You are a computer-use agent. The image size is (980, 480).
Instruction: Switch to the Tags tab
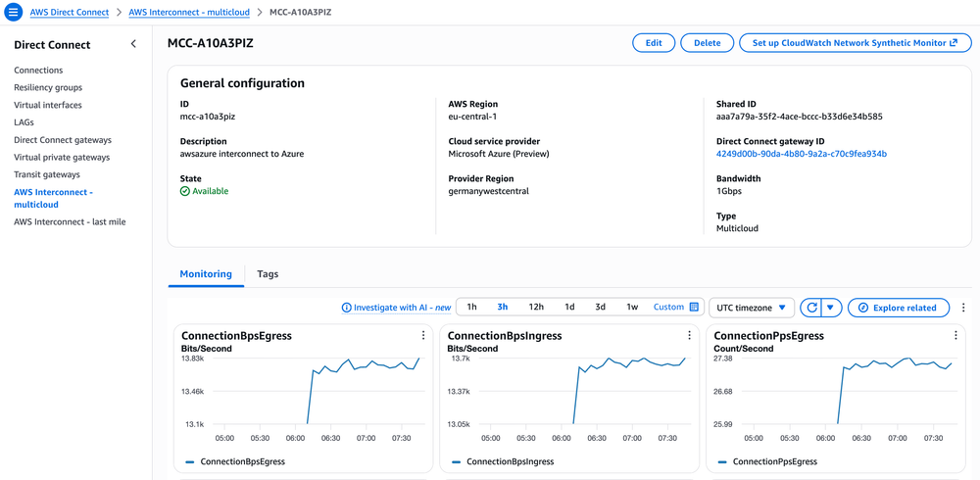[x=268, y=273]
